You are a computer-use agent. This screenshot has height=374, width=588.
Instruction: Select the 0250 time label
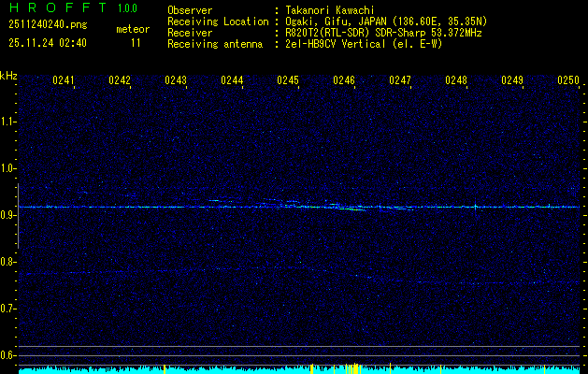click(568, 81)
